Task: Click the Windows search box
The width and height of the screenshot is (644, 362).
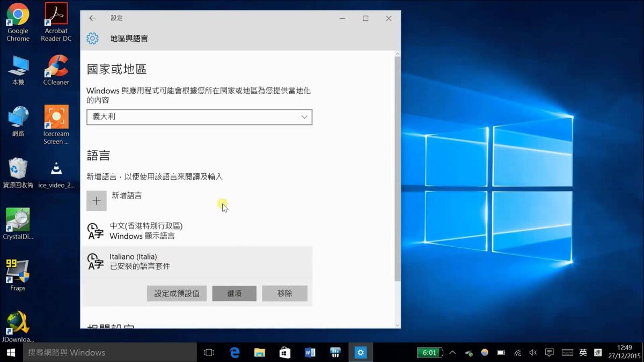Action: (x=107, y=352)
